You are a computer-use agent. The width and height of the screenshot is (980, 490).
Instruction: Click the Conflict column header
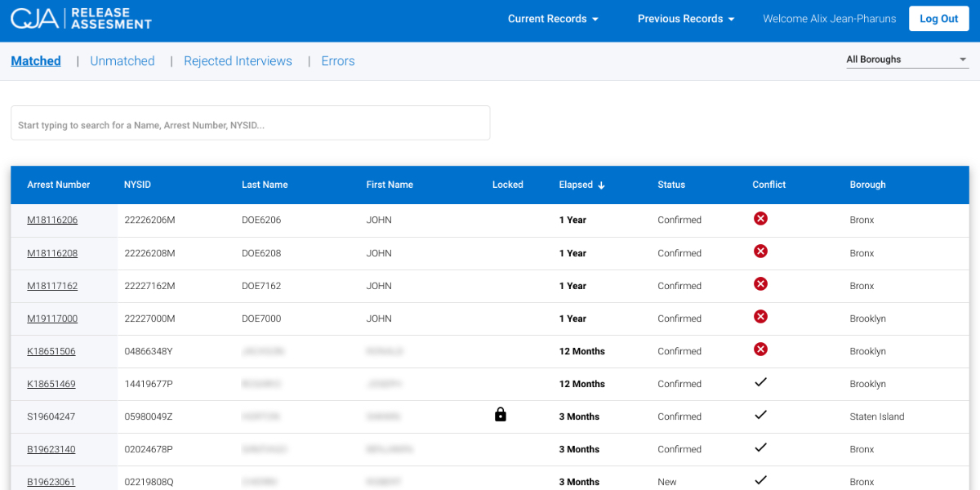768,185
